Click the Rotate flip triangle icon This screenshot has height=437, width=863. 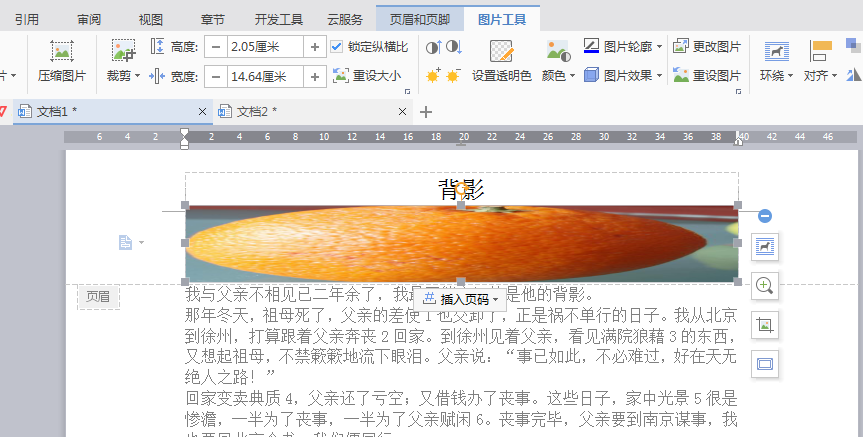click(854, 74)
